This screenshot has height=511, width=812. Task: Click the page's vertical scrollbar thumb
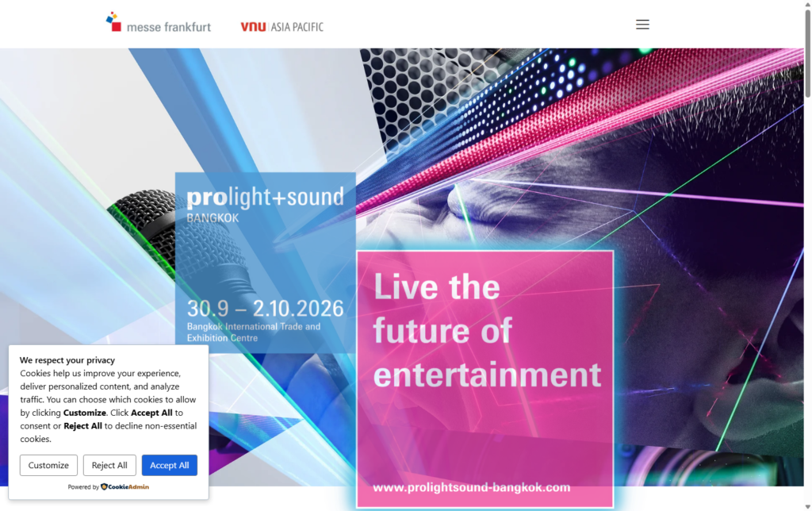[807, 53]
